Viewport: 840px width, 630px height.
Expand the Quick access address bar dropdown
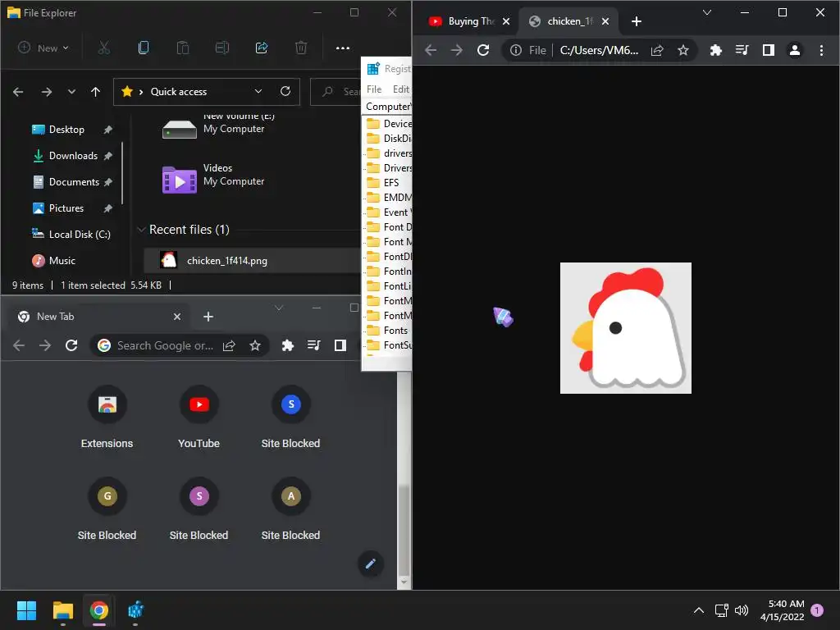point(258,92)
